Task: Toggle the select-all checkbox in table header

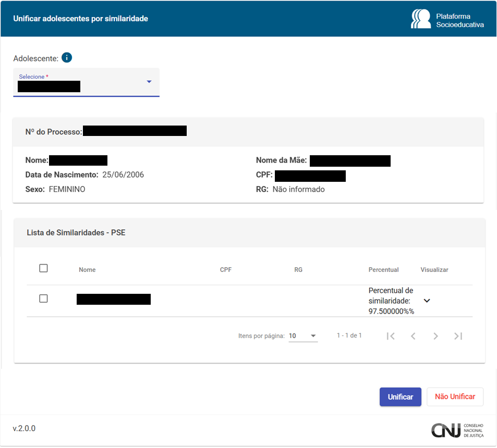Action: (44, 268)
